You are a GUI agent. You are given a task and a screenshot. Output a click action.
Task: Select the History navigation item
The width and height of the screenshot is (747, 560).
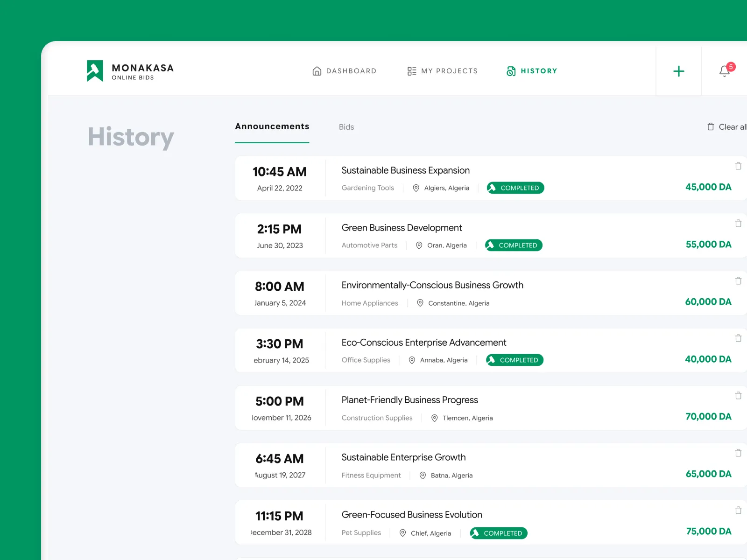point(532,71)
